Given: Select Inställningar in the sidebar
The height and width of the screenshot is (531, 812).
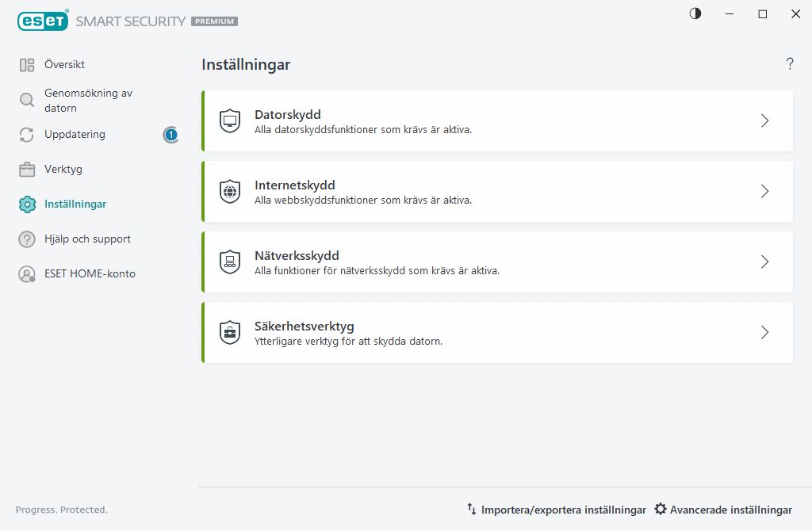Looking at the screenshot, I should (75, 204).
